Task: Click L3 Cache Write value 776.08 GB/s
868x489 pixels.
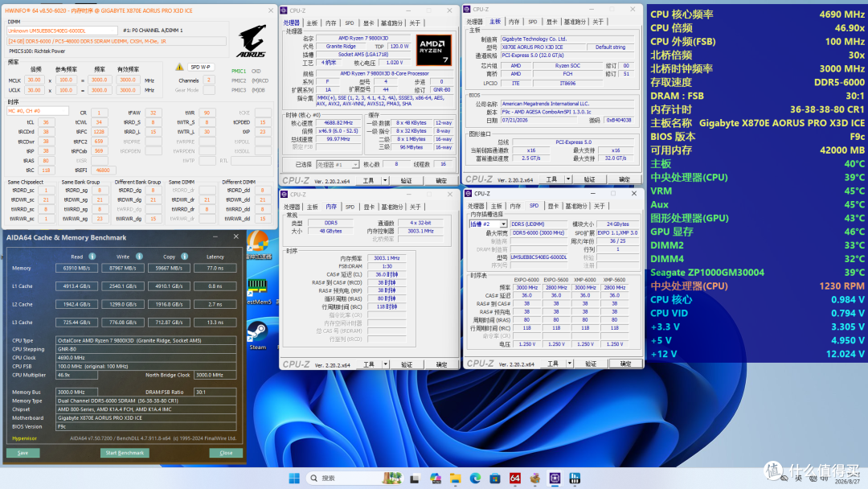Action: [123, 323]
